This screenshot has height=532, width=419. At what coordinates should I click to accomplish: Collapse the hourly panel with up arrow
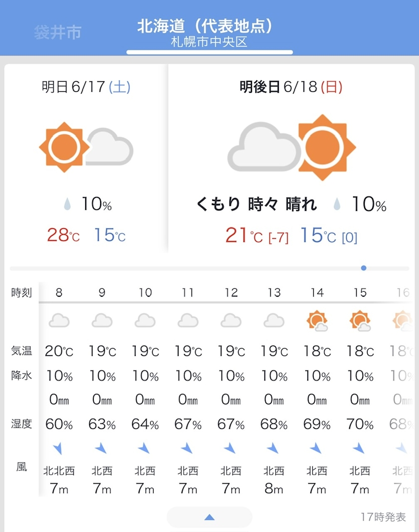point(209,517)
